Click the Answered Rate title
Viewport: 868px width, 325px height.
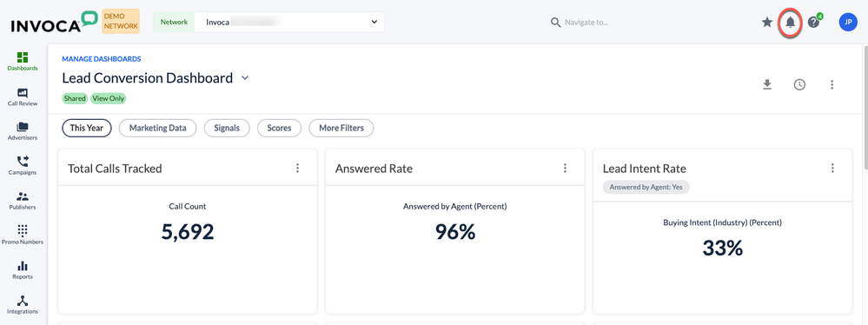click(374, 169)
